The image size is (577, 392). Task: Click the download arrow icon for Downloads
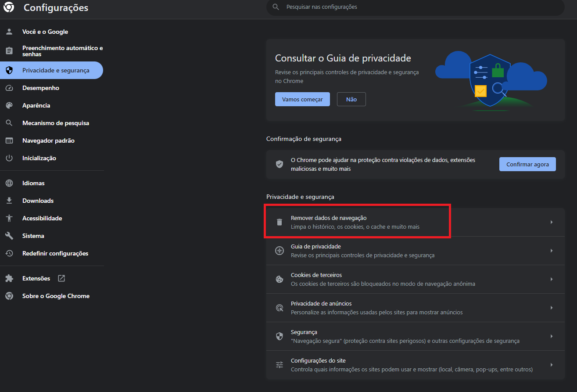tap(9, 201)
